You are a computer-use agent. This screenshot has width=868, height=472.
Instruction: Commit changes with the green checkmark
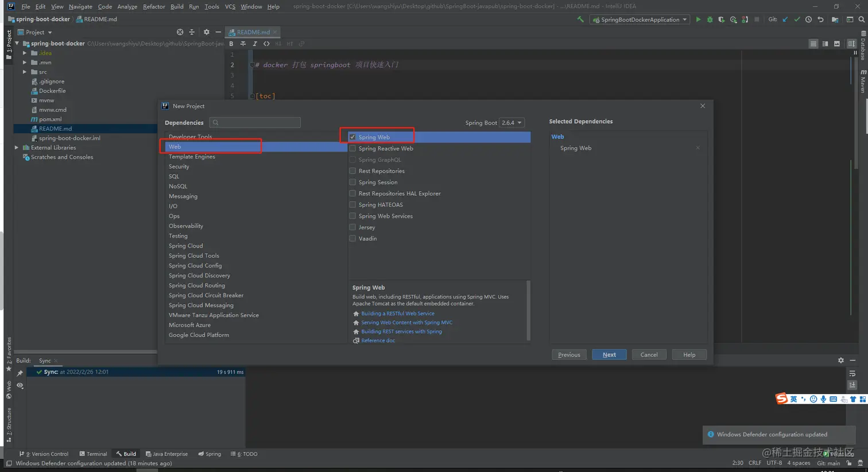point(797,20)
